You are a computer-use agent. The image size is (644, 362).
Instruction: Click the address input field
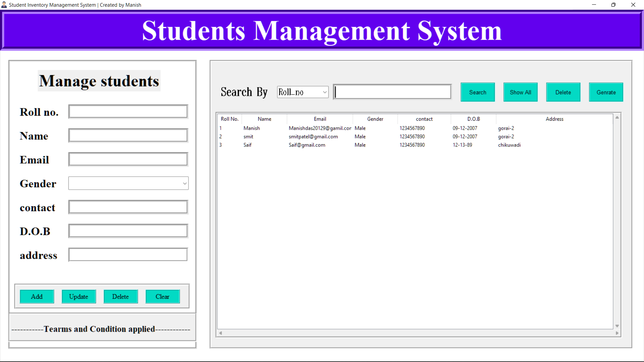point(127,254)
